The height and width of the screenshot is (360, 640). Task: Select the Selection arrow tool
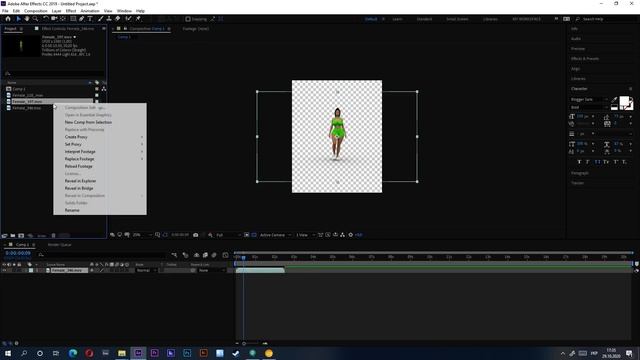tap(18, 19)
